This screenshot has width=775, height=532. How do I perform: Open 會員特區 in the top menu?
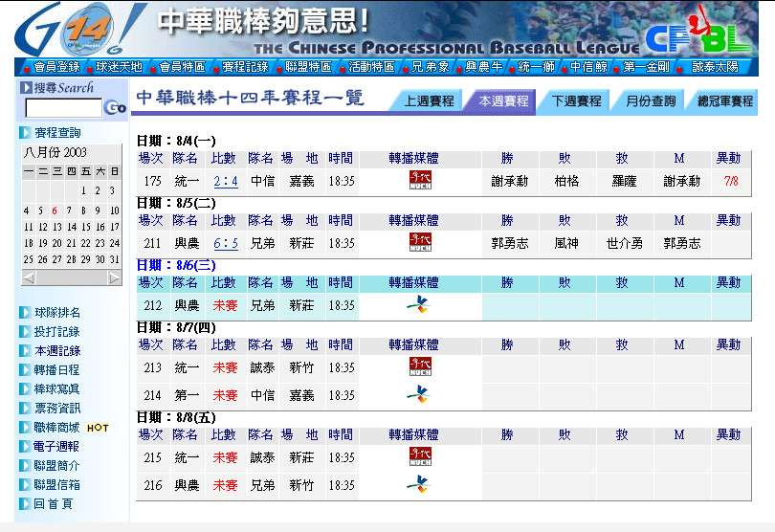[183, 67]
